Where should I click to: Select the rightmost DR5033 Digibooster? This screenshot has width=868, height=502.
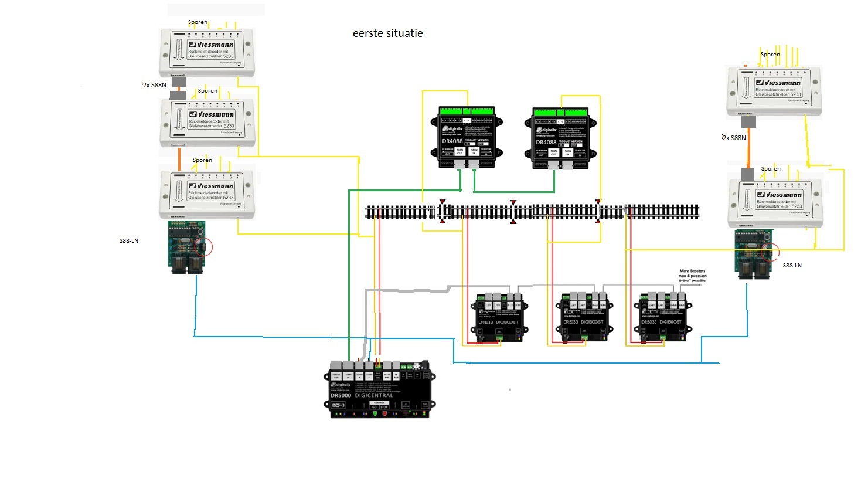[x=663, y=317]
